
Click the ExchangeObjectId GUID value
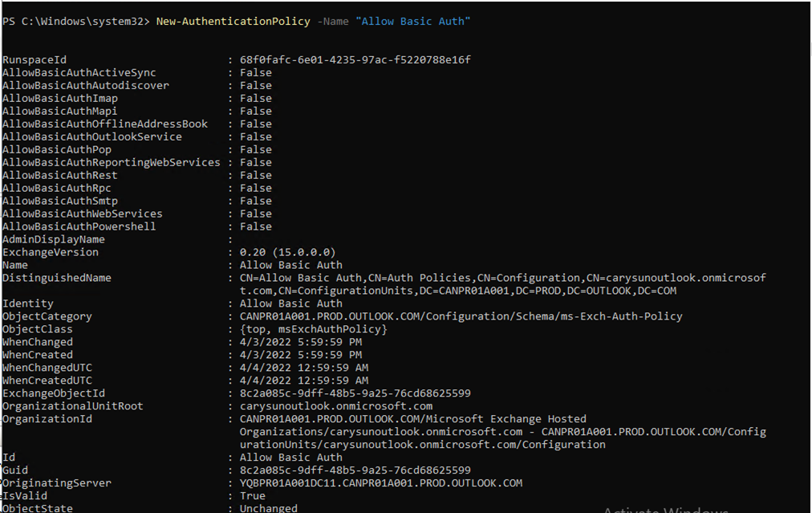click(x=355, y=394)
